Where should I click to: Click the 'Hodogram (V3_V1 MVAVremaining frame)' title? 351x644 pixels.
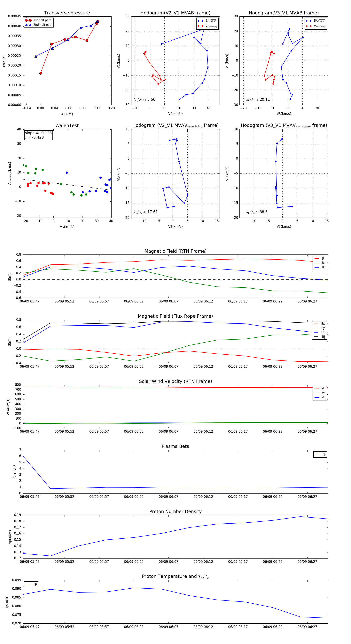coord(284,125)
